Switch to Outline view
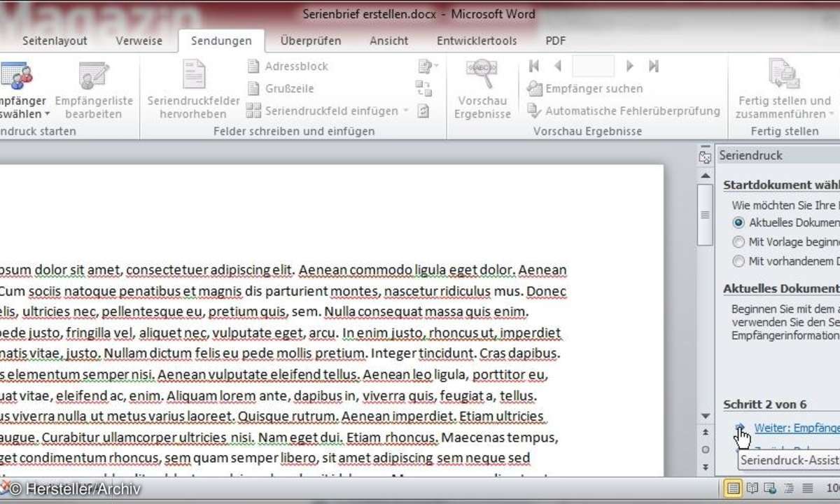This screenshot has width=840, height=504. click(x=789, y=487)
